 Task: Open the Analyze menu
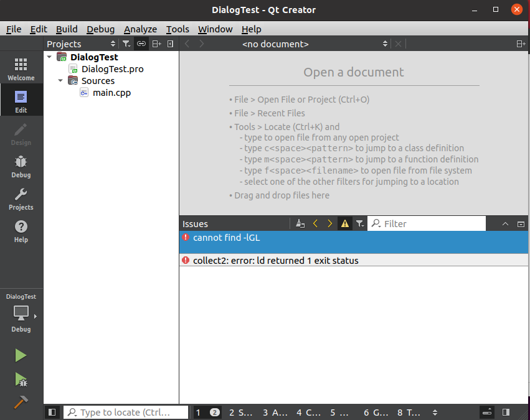[x=140, y=29]
